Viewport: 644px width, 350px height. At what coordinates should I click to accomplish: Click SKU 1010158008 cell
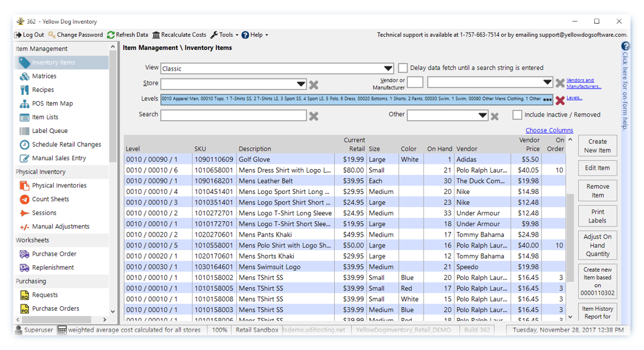coord(214,299)
